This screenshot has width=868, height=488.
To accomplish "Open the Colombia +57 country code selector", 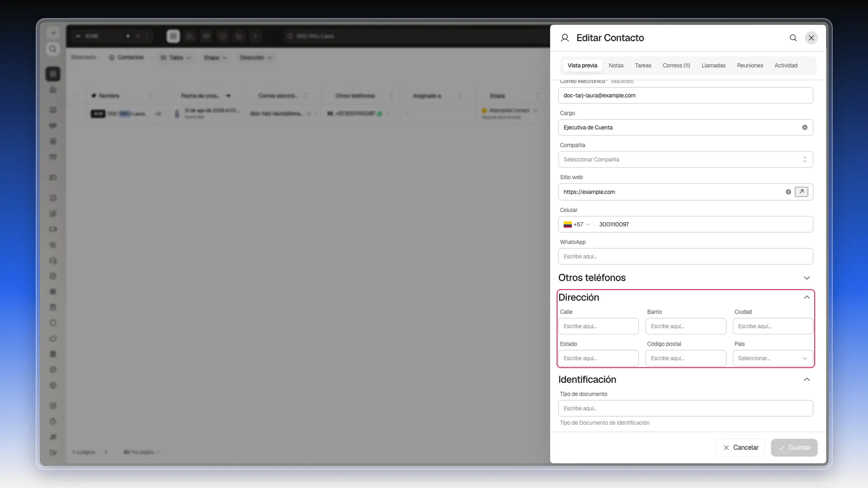I will pyautogui.click(x=576, y=225).
